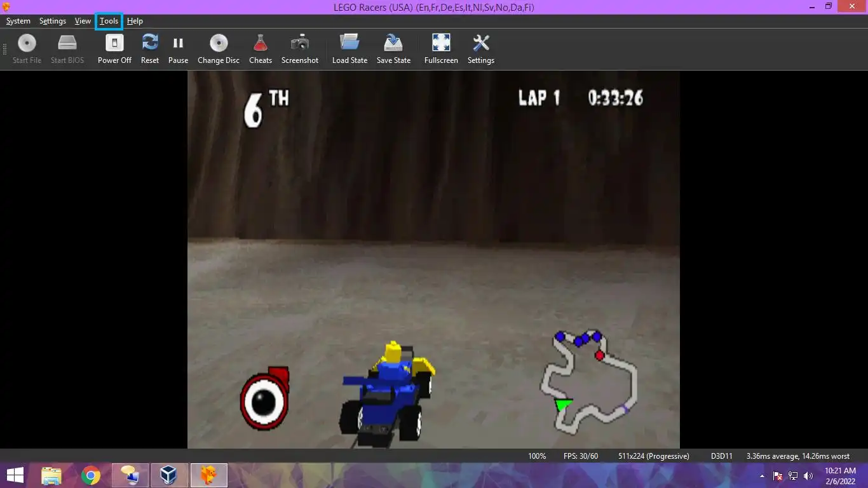Open the System menu
868x488 pixels.
tap(18, 21)
